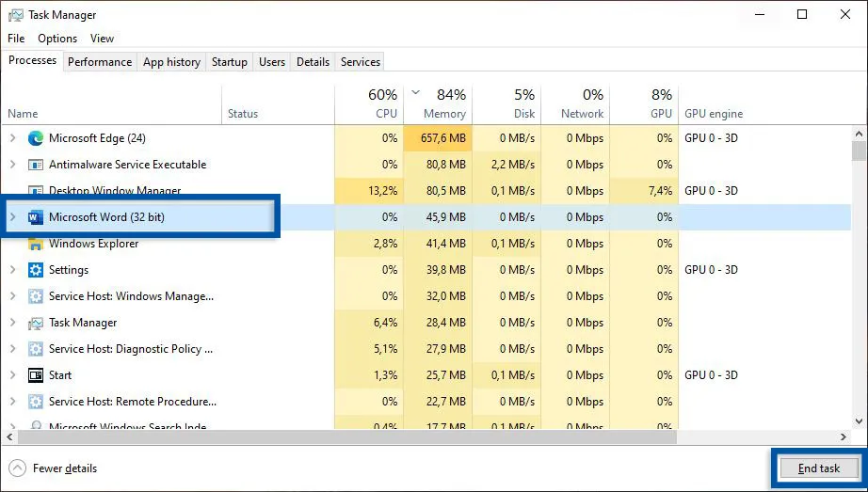Open the File menu
This screenshot has height=492, width=868.
click(16, 39)
